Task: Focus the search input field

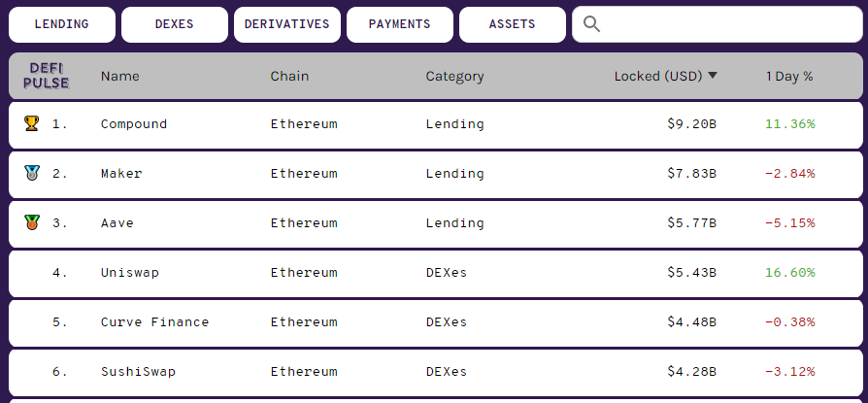Action: point(717,24)
